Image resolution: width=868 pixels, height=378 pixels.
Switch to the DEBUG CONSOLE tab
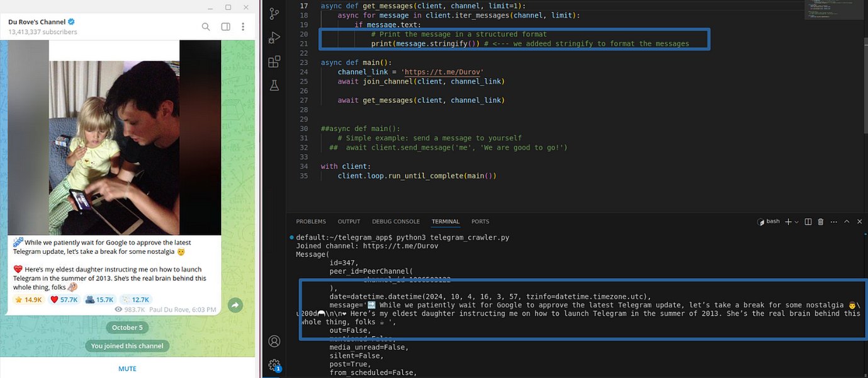[x=395, y=222]
